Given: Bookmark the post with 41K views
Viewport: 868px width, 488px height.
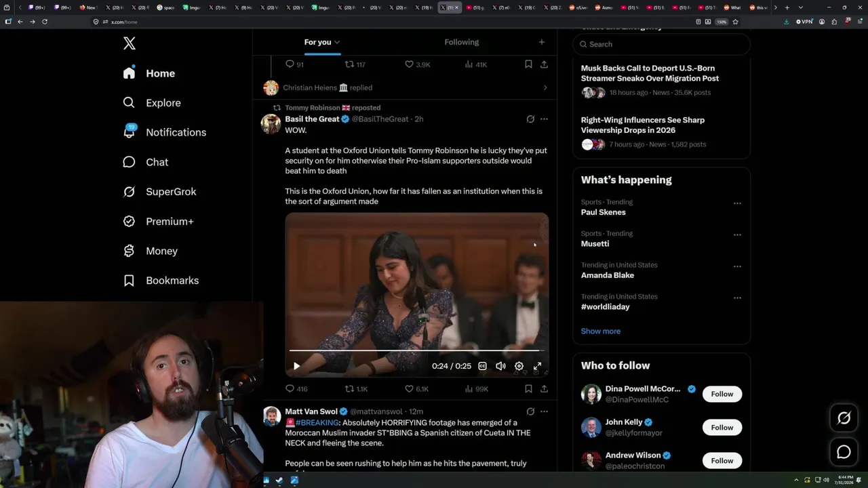Looking at the screenshot, I should [x=528, y=64].
